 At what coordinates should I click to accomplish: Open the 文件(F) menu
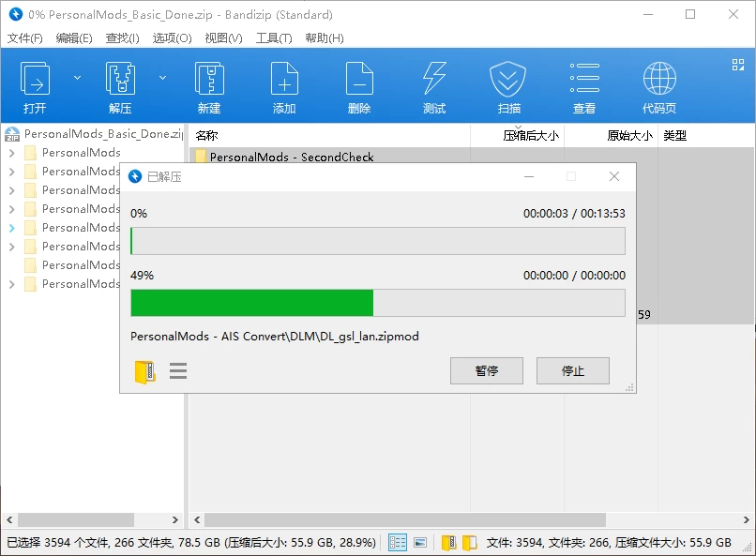[25, 38]
